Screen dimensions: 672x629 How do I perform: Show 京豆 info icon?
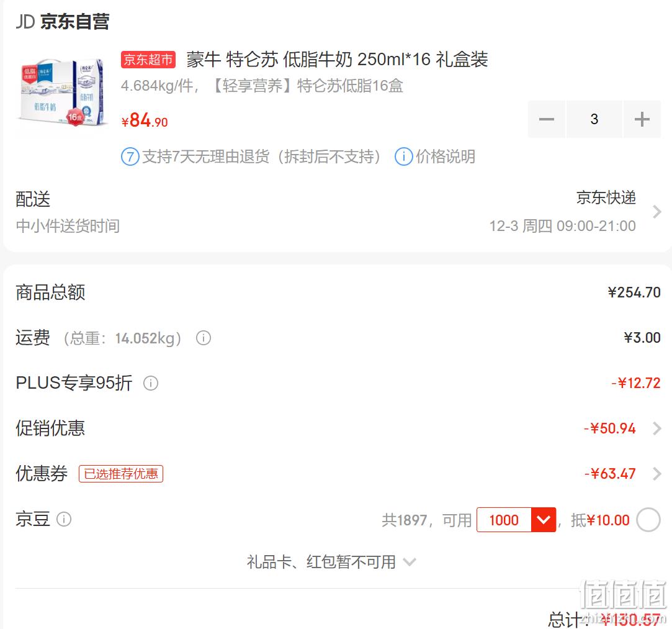[64, 519]
